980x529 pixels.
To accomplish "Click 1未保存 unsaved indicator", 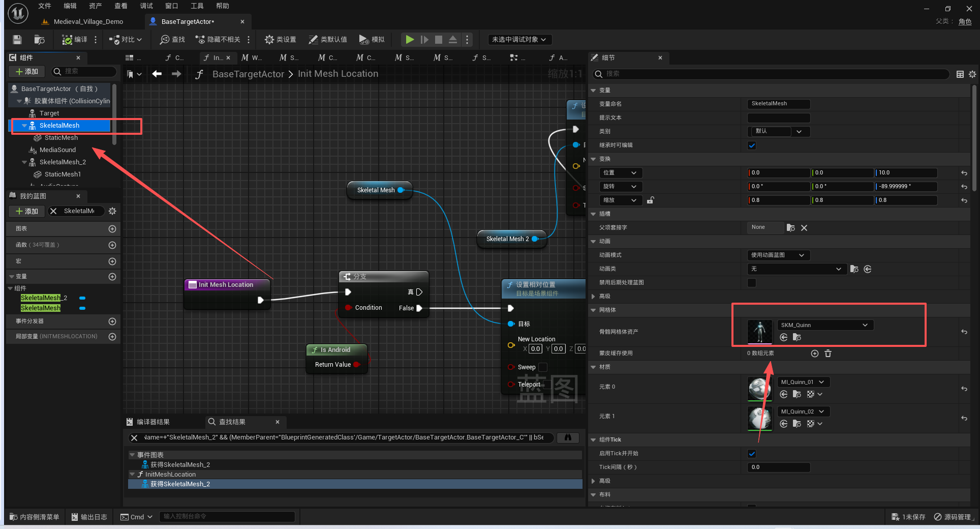I will click(x=908, y=517).
